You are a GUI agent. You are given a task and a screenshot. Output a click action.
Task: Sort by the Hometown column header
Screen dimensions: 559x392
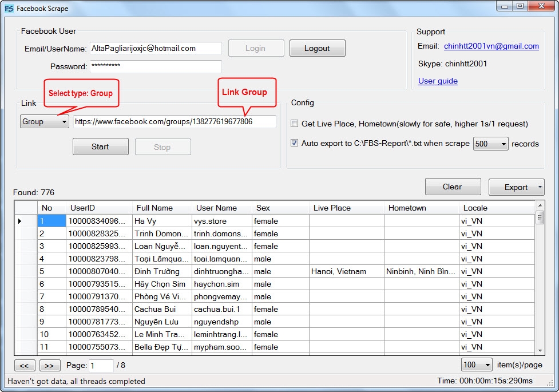(x=421, y=208)
